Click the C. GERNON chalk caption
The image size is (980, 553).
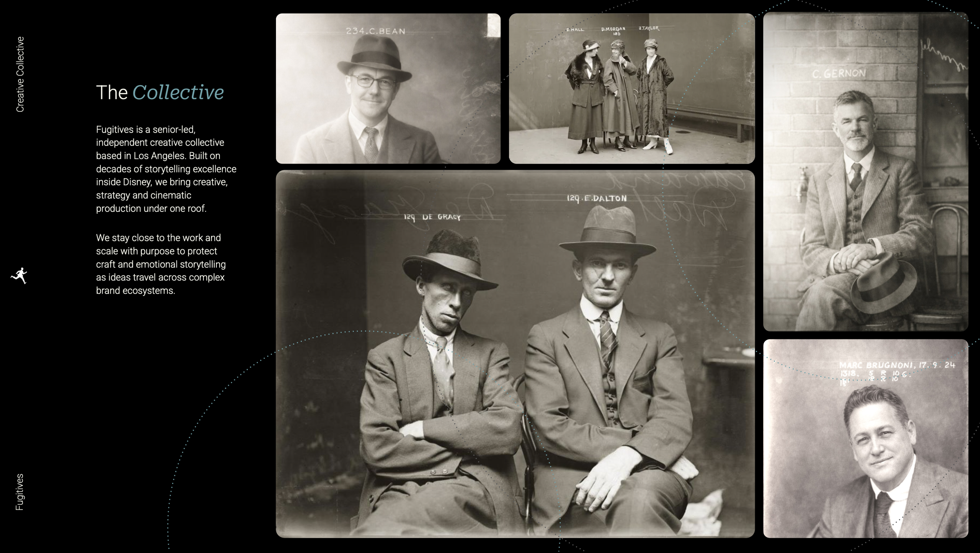click(x=838, y=73)
